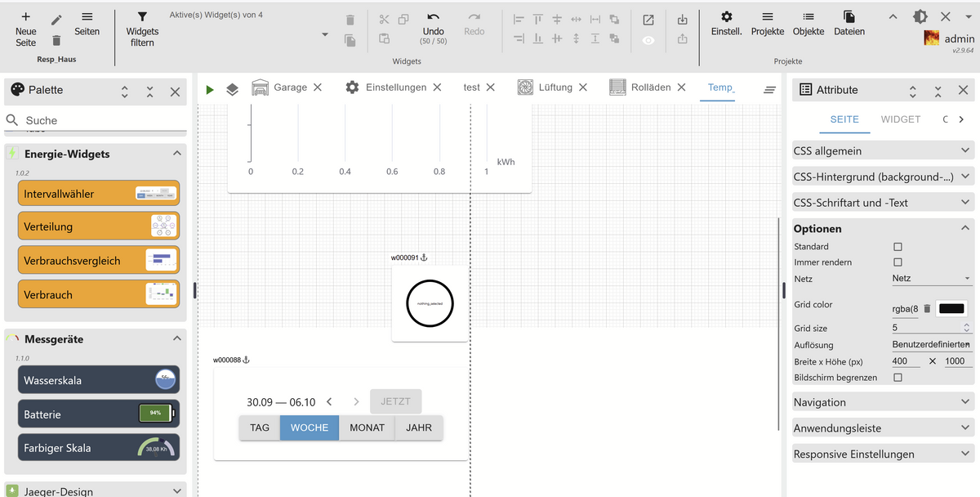Click the black Grid color swatch
The width and height of the screenshot is (980, 497).
pos(951,309)
